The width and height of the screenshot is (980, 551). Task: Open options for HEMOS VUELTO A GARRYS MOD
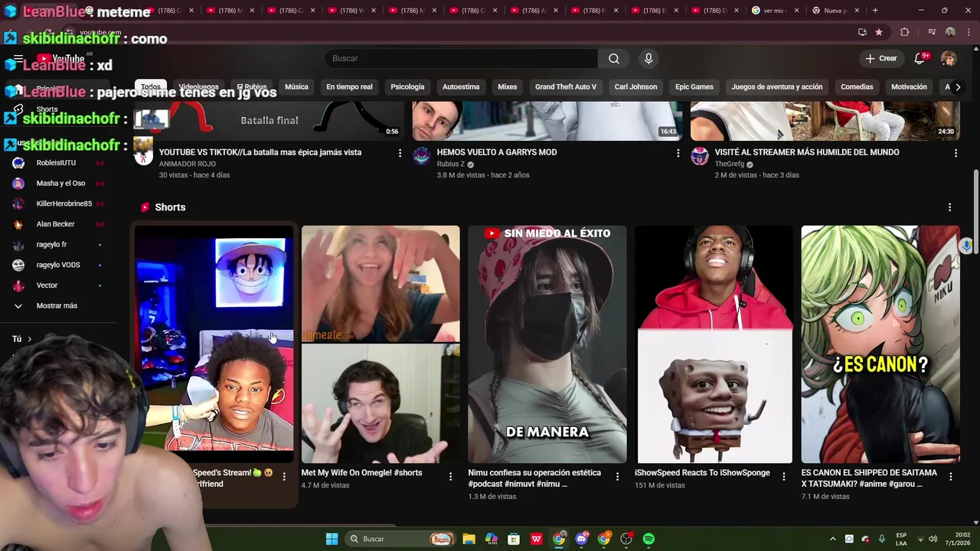click(x=678, y=153)
